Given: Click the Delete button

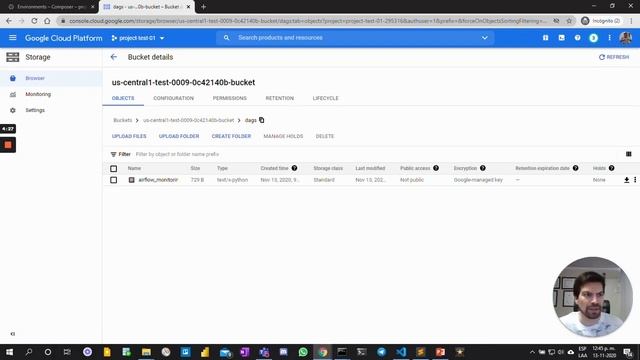Looking at the screenshot, I should (324, 136).
